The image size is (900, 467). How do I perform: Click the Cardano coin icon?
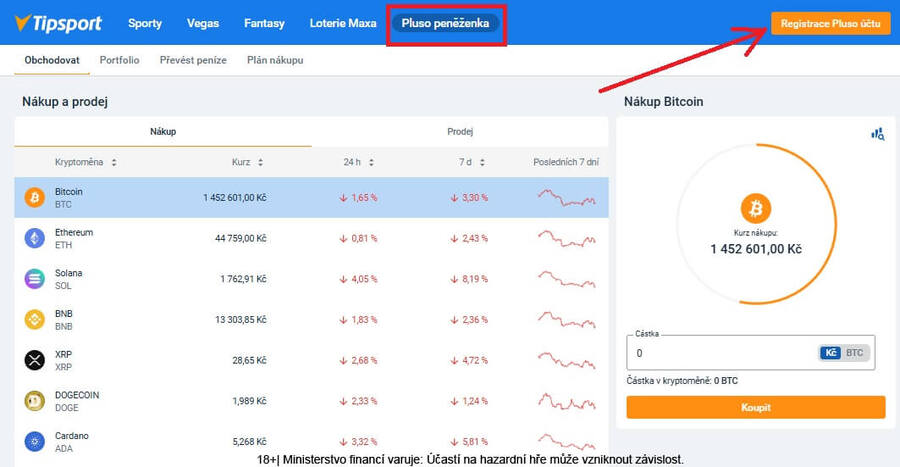point(34,442)
